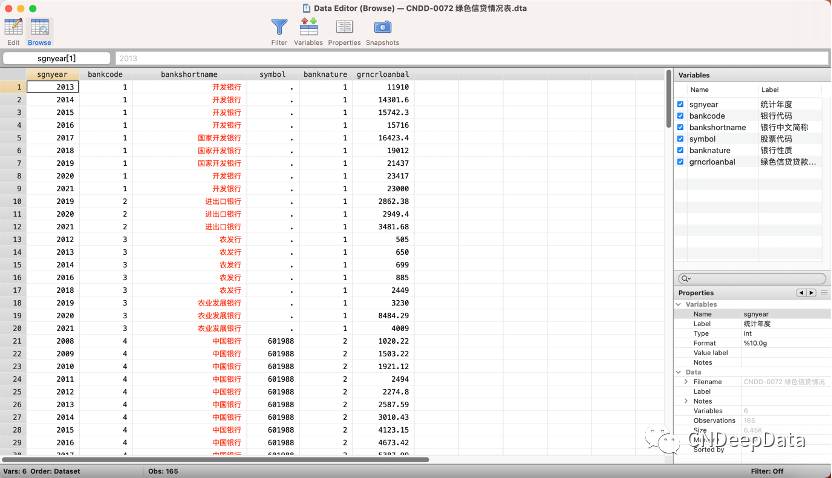Click the search magnifier in Variables filter

pyautogui.click(x=686, y=279)
